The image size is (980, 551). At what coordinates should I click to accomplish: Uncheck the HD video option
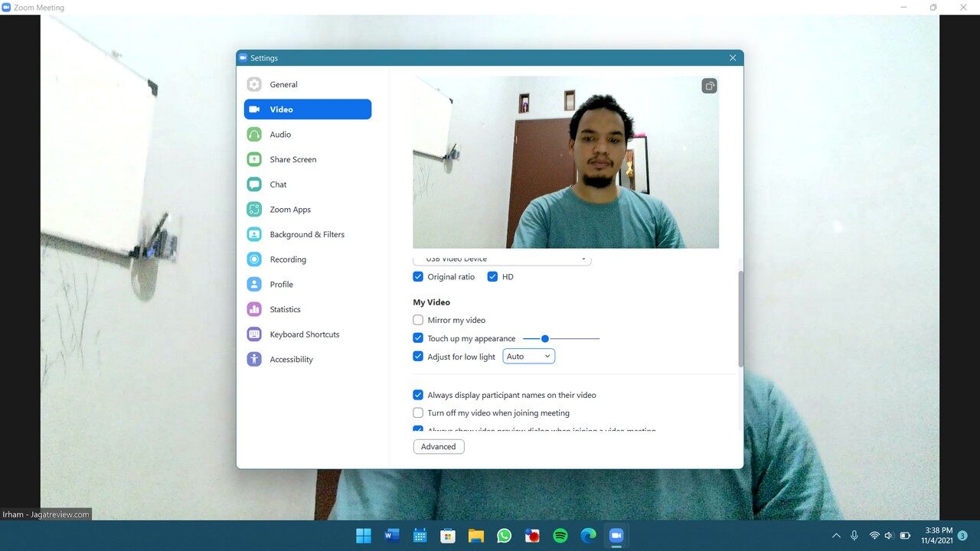tap(492, 277)
